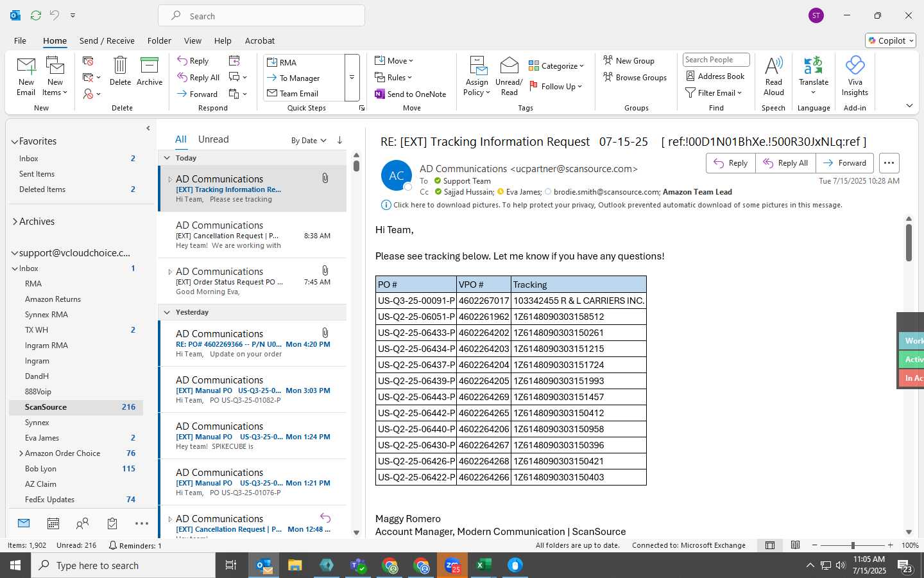
Task: Open the Follow Up dropdown
Action: coord(556,86)
